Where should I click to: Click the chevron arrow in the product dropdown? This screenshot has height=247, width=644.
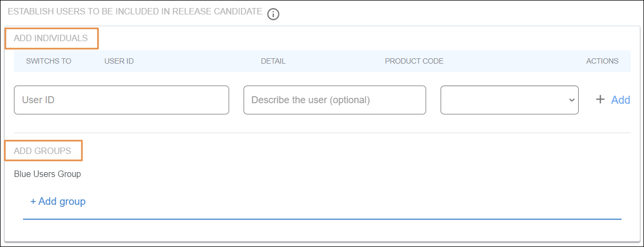pos(572,100)
